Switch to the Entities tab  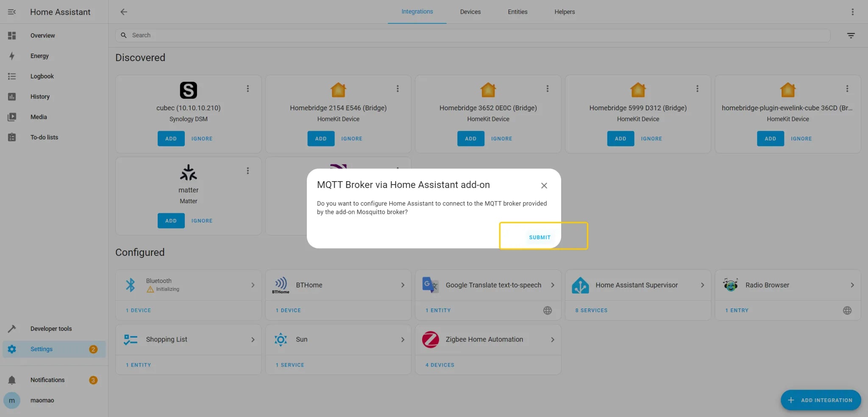[x=517, y=12]
